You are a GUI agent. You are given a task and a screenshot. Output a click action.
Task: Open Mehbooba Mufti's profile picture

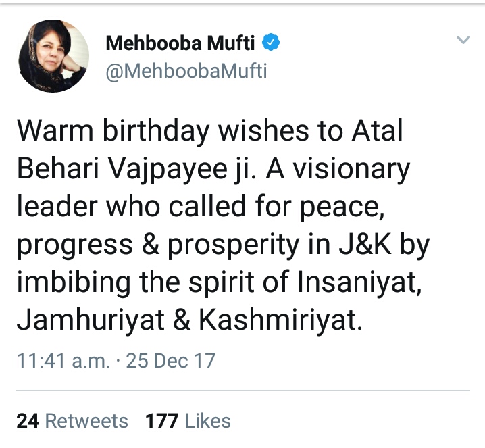coord(54,56)
